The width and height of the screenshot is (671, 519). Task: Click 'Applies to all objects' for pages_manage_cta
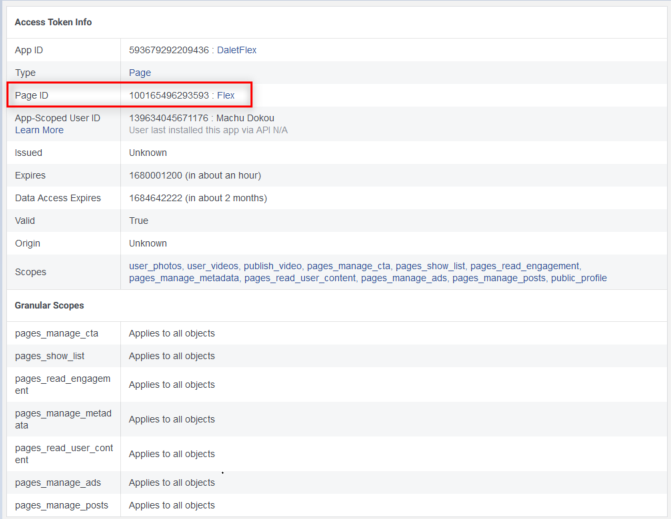point(172,333)
